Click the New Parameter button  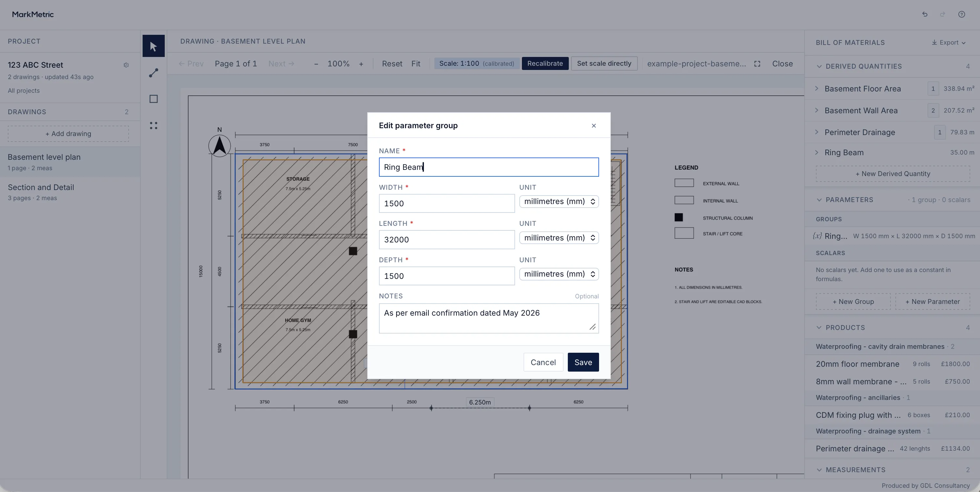(x=932, y=302)
